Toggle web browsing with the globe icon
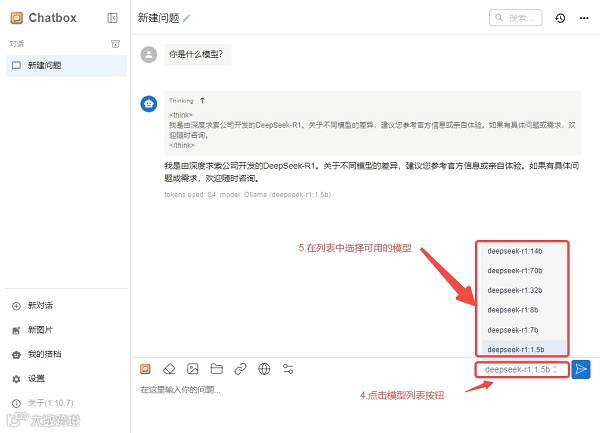This screenshot has height=433, width=600. 264,369
